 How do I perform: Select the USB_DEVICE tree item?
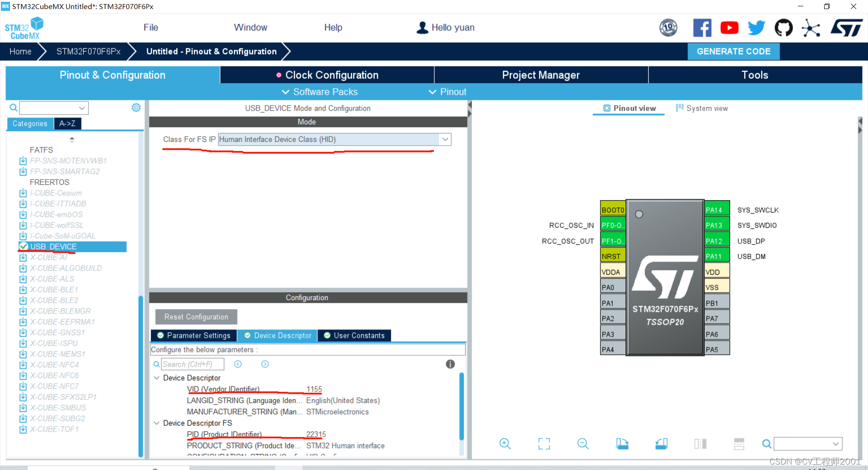click(72, 247)
